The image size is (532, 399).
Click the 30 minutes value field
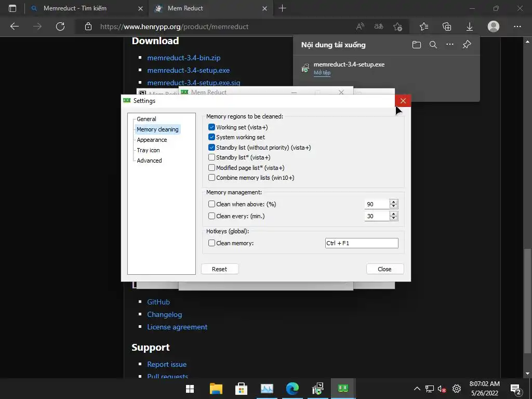pyautogui.click(x=377, y=216)
